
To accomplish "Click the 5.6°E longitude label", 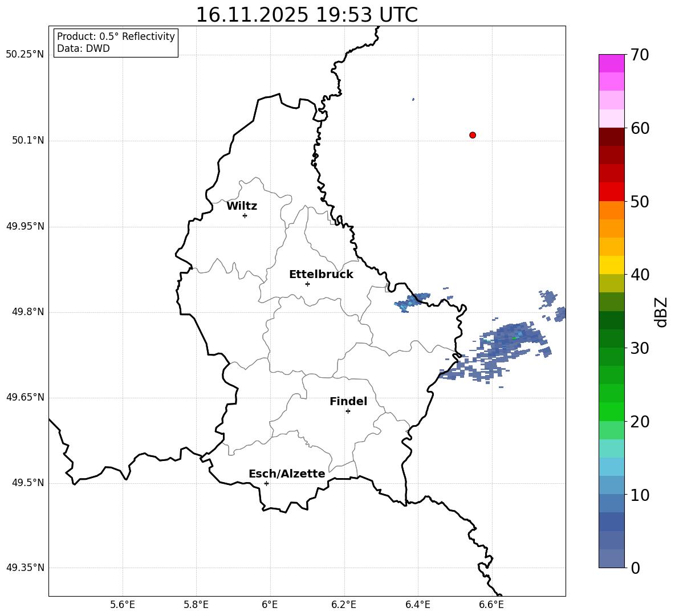I will (x=123, y=605).
